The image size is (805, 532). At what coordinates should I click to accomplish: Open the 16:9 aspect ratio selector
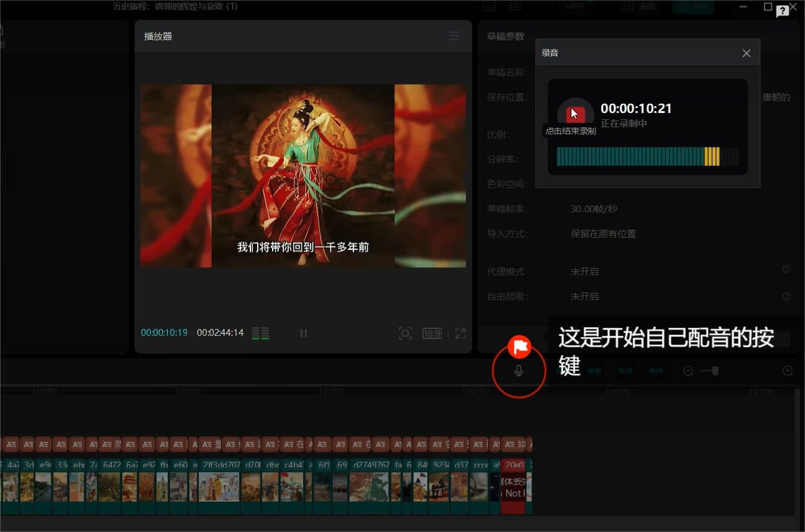click(x=432, y=333)
